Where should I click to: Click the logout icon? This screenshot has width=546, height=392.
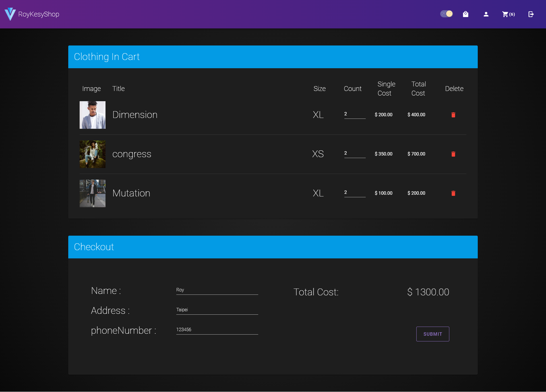(531, 14)
